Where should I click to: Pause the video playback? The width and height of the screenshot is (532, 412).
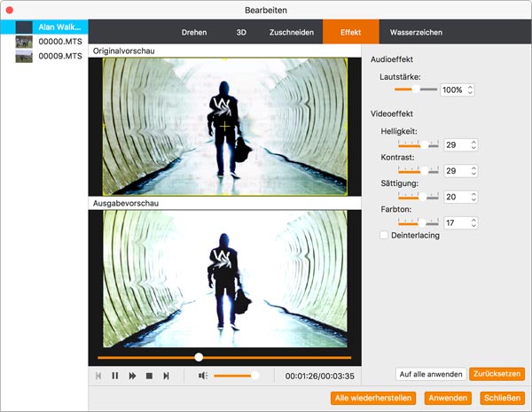[115, 376]
